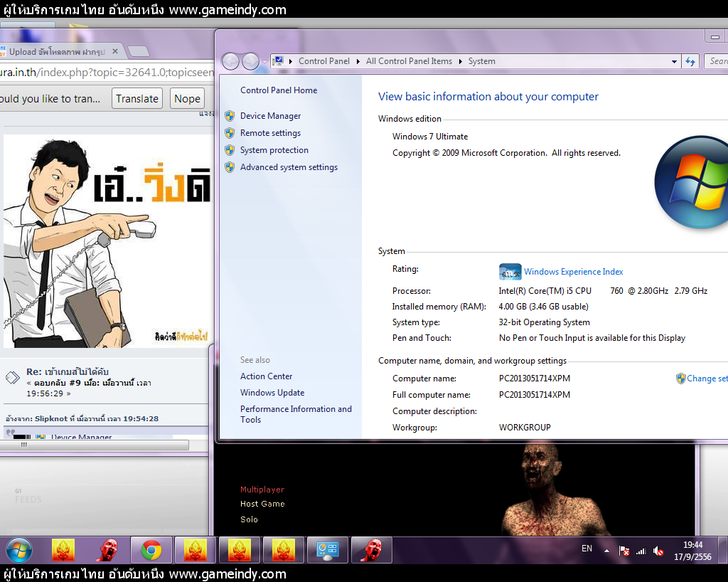Click the Action Center flag tray icon
Viewport: 728px width, 582px height.
(x=624, y=551)
